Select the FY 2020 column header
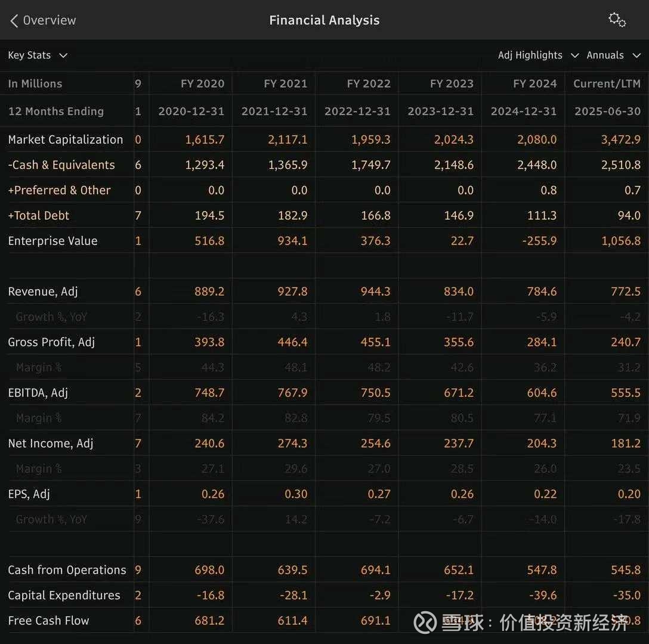This screenshot has width=649, height=644. pos(202,83)
